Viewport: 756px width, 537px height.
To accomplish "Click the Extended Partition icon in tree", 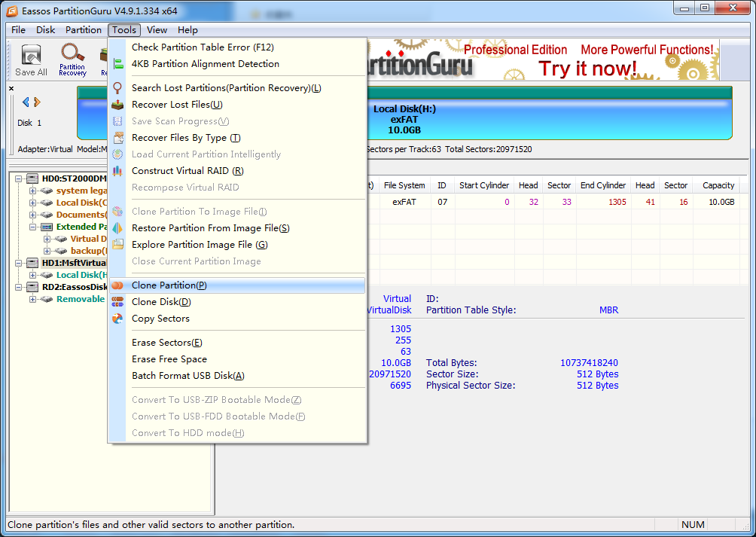I will tap(47, 227).
